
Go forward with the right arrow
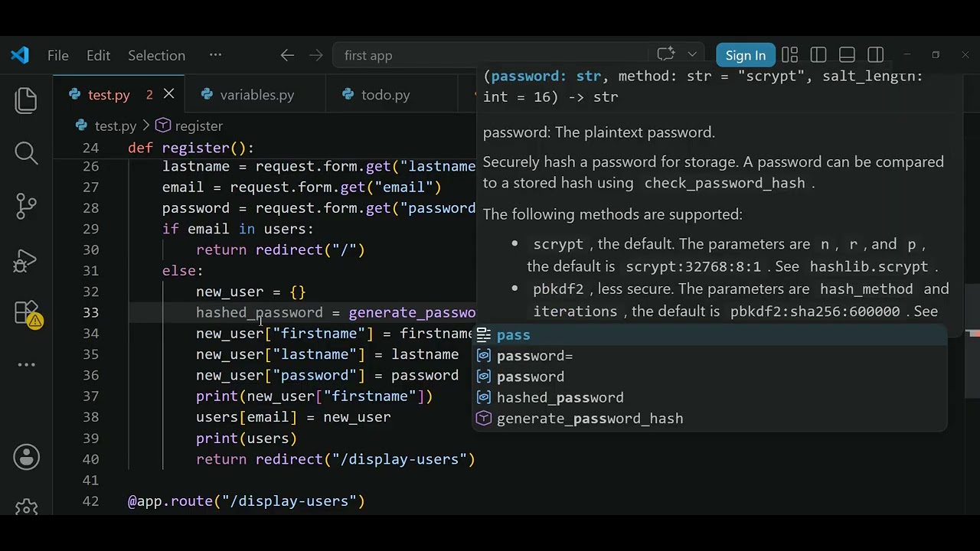315,55
